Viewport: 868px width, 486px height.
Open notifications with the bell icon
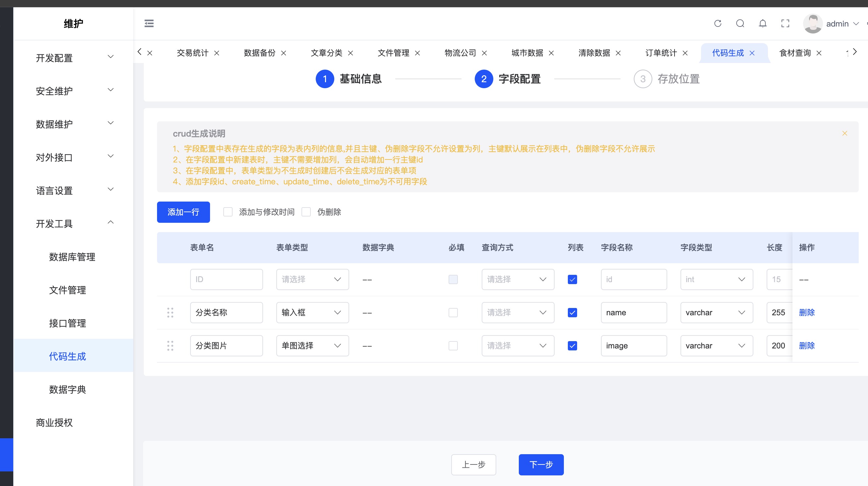click(763, 23)
